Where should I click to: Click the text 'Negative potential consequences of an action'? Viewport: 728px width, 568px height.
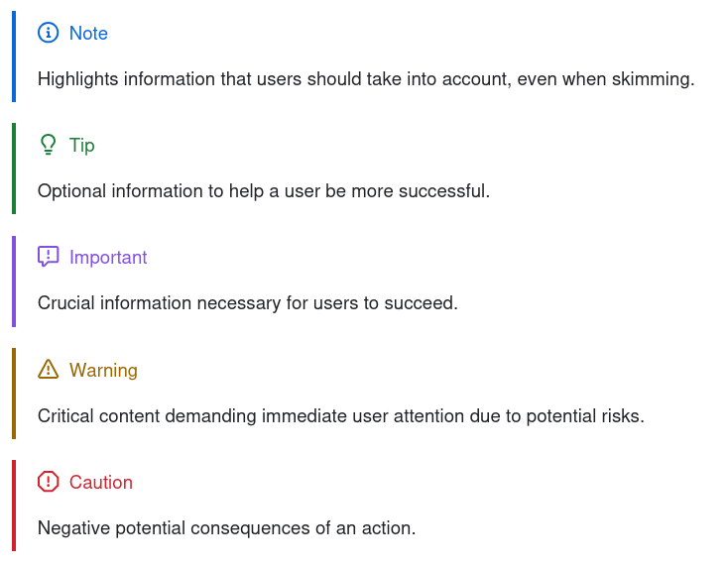(225, 528)
